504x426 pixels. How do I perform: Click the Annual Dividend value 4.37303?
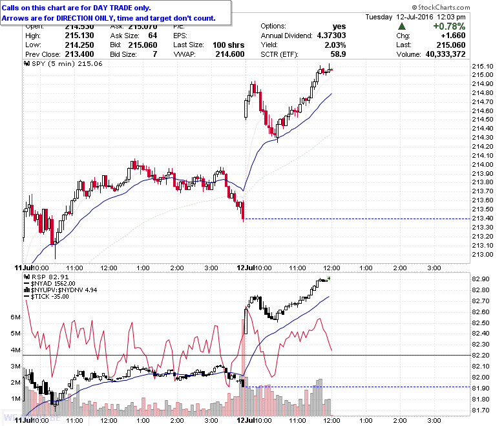tap(331, 36)
